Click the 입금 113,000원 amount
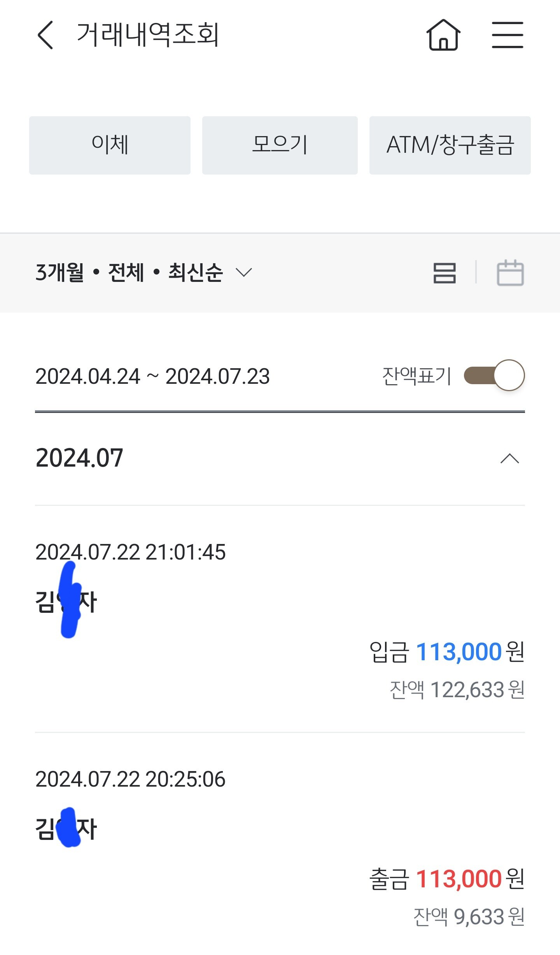560x955 pixels. 446,652
